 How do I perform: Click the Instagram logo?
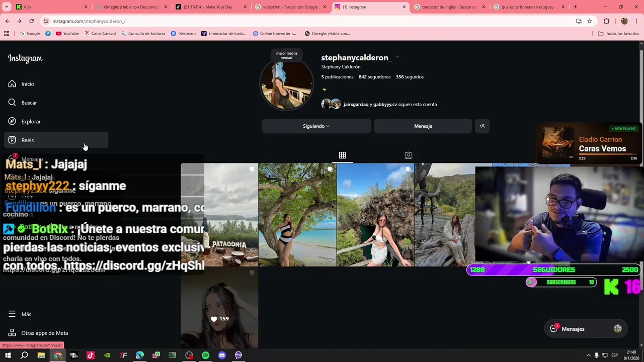point(25,58)
